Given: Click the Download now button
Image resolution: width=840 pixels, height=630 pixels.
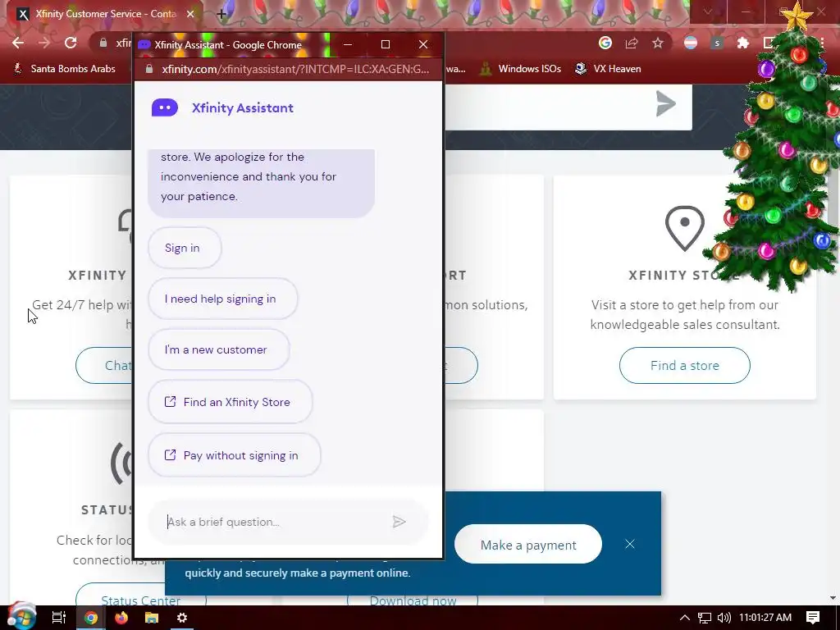Looking at the screenshot, I should 413,600.
